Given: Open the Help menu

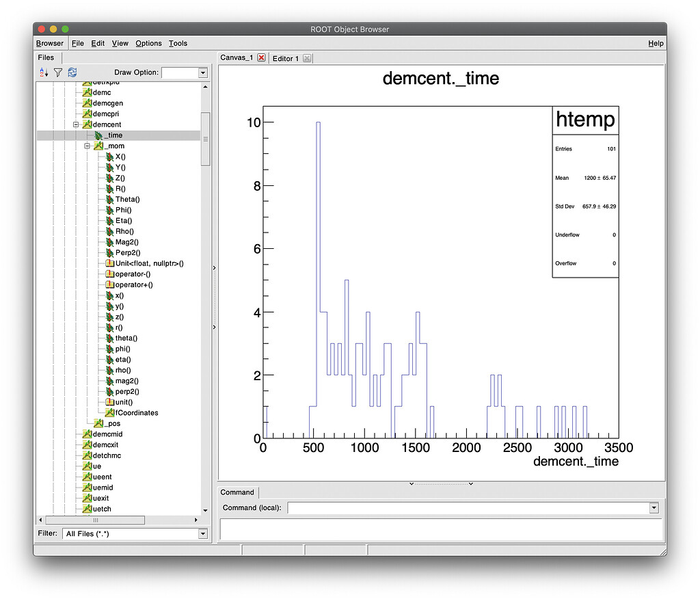Looking at the screenshot, I should (x=656, y=43).
